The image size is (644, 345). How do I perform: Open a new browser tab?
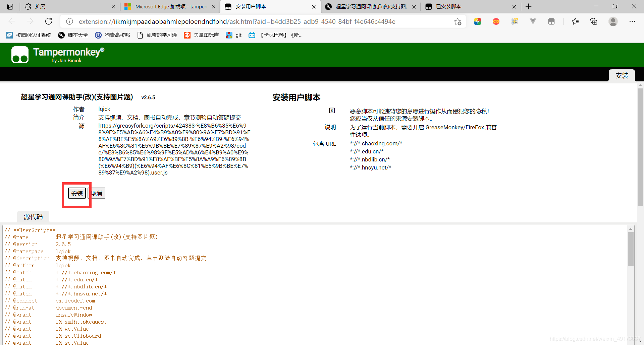pyautogui.click(x=529, y=7)
